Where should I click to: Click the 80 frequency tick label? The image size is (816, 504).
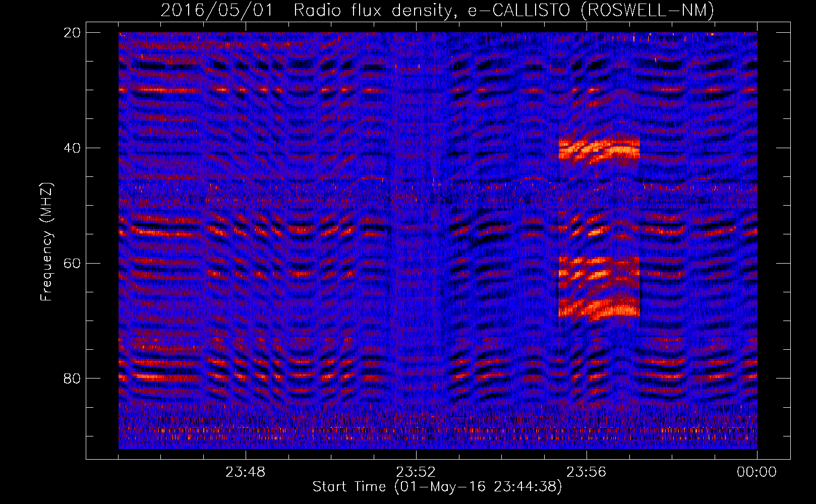tap(73, 378)
